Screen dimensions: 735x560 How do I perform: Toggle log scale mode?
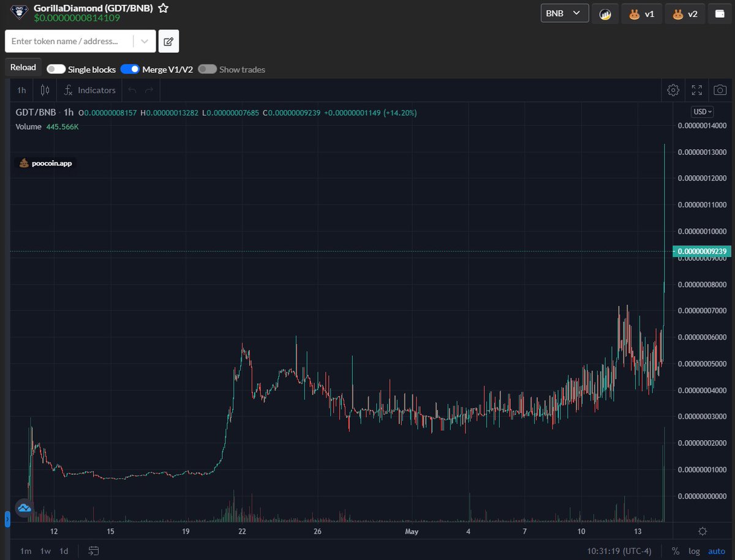point(693,551)
